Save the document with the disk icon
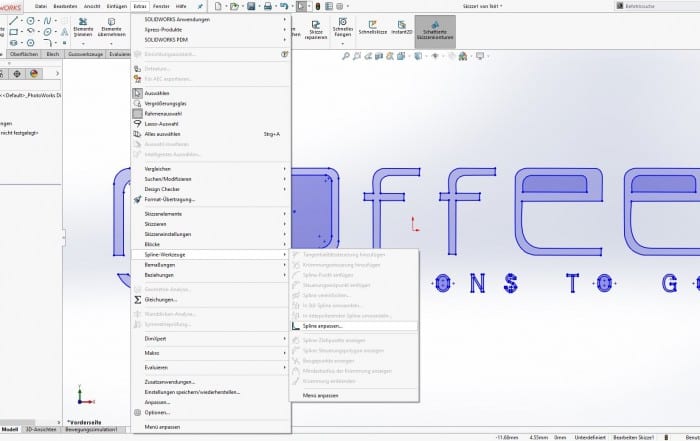700x441 pixels. 251,6
